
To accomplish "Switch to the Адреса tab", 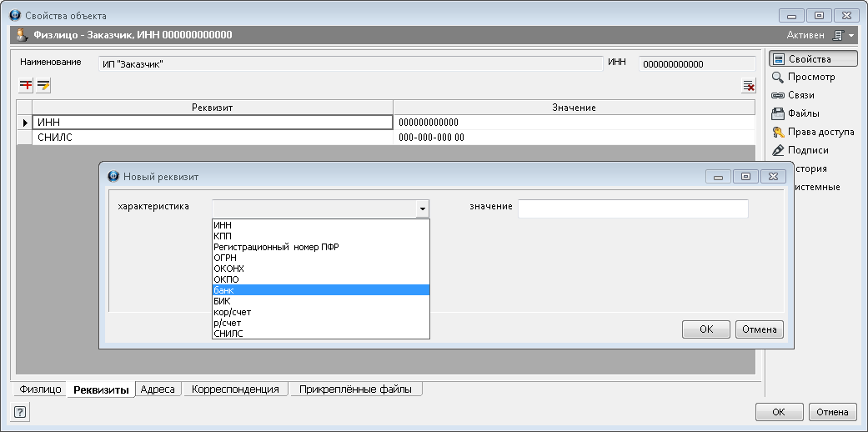I will click(158, 389).
